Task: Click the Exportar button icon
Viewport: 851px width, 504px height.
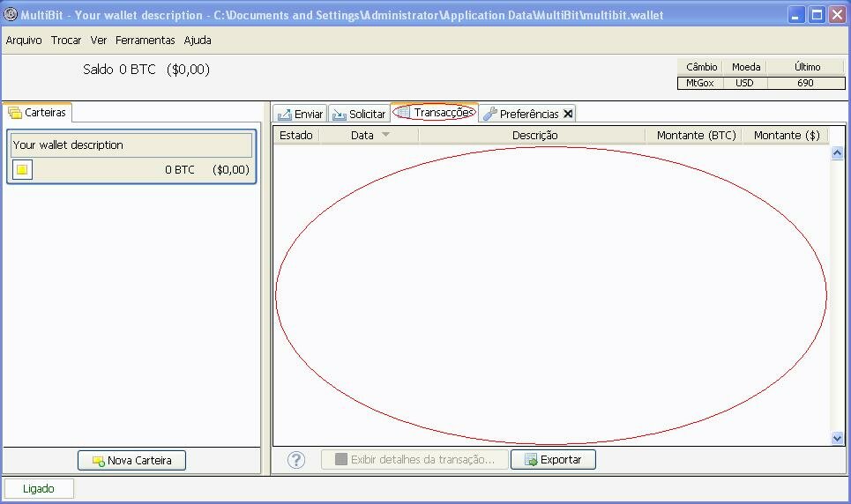Action: (530, 460)
